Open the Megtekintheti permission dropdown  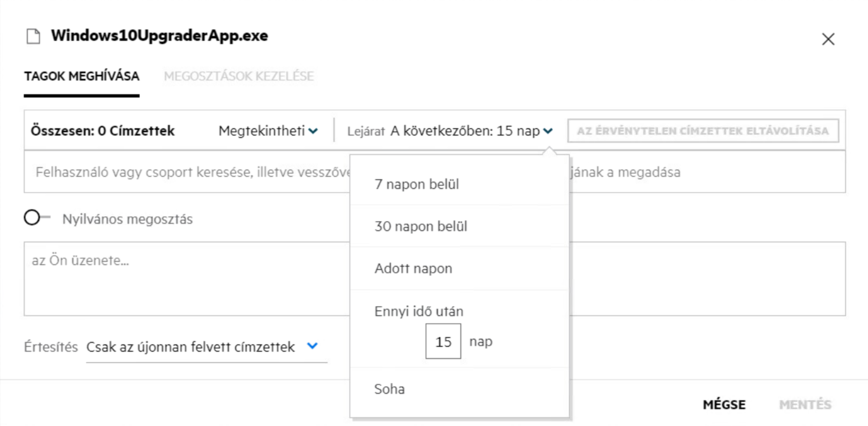pos(268,131)
